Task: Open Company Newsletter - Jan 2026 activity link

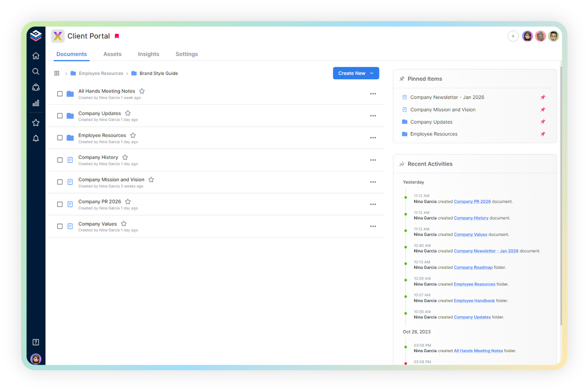Action: [x=486, y=251]
